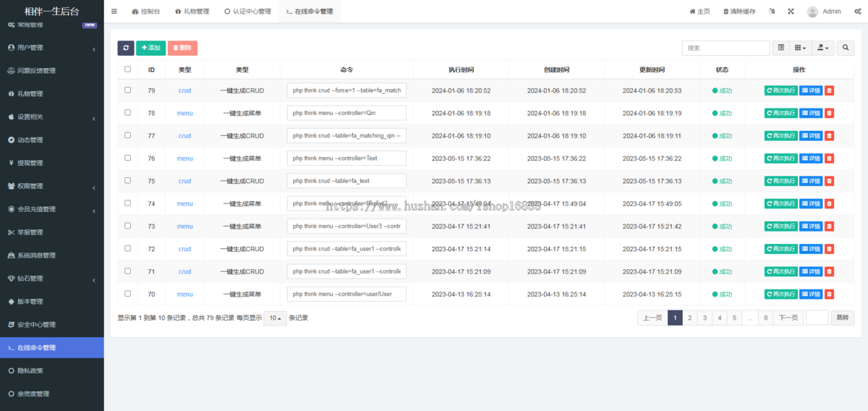Delete row 75 with its red trash icon
868x411 pixels.
(830, 181)
